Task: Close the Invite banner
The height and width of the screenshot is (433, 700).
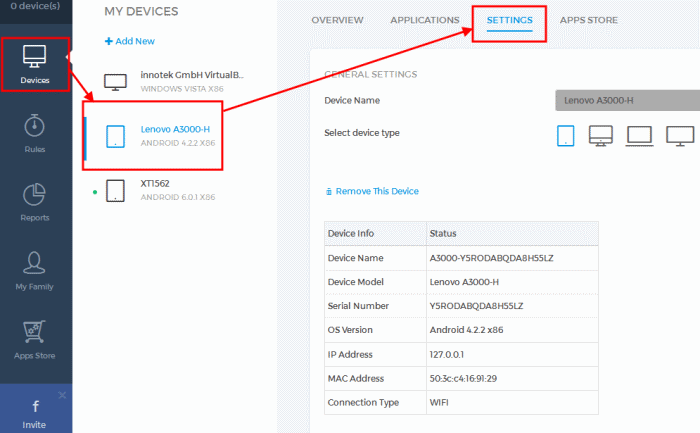Action: pos(62,395)
